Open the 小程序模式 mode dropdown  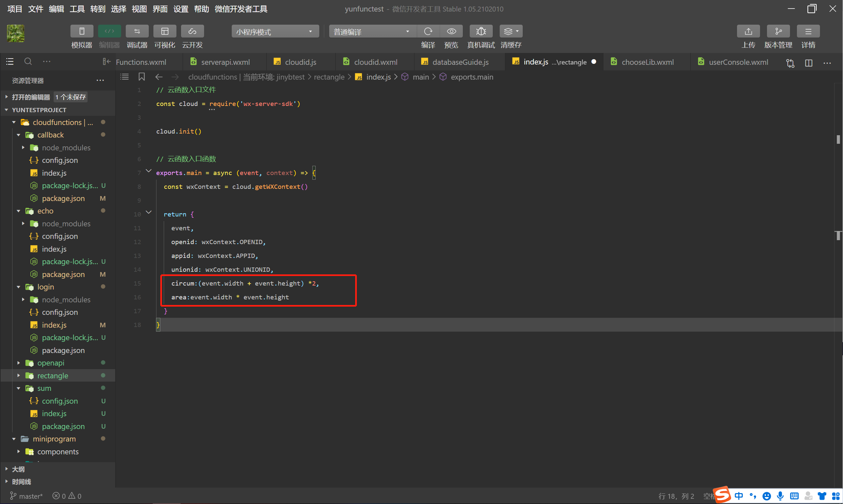(x=275, y=32)
